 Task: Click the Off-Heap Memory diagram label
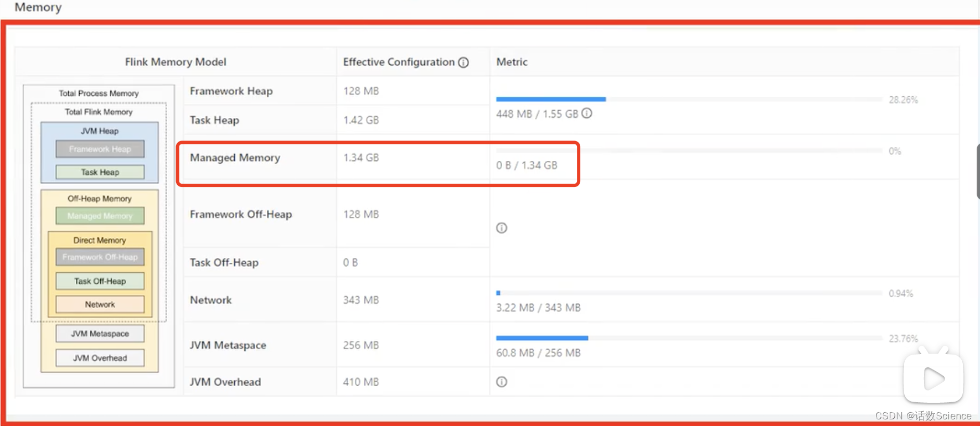tap(100, 199)
